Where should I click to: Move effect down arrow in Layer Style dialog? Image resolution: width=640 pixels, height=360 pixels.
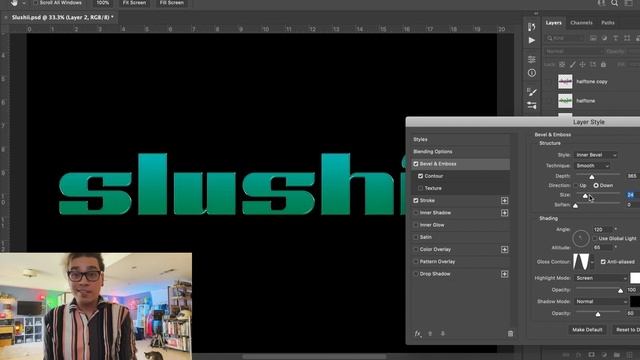(442, 333)
